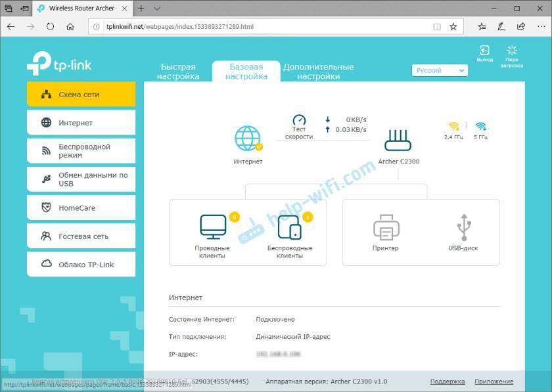Screen dimensions: 552x392
Task: Toggle the 2.4 GHz Wi-Fi indicator
Action: (x=453, y=126)
